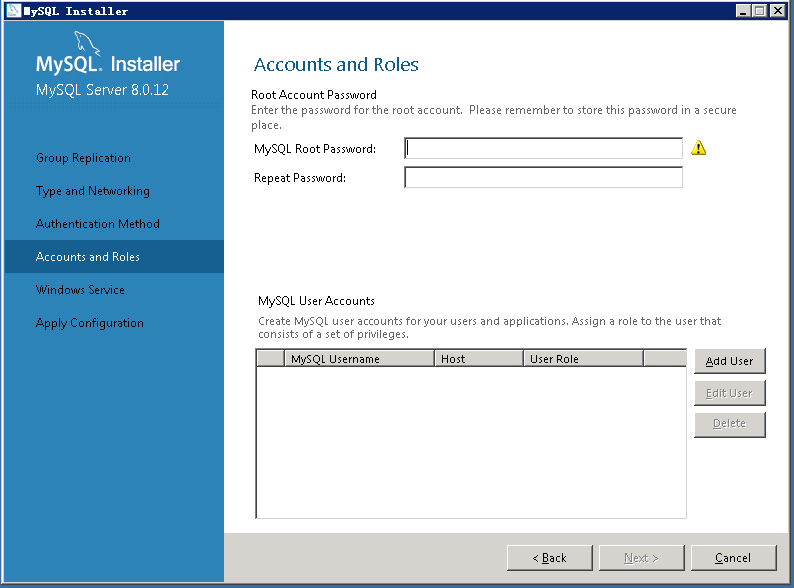794x588 pixels.
Task: Click the Accounts and Roles heading
Action: [x=336, y=65]
